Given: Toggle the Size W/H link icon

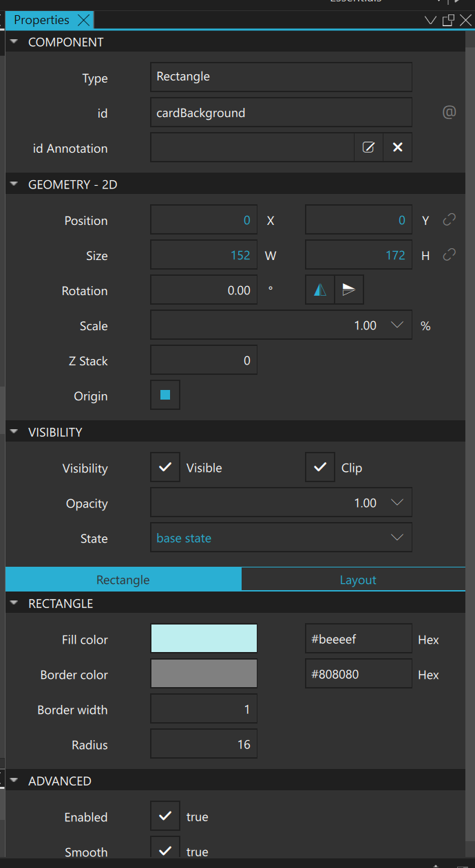Looking at the screenshot, I should coord(449,255).
